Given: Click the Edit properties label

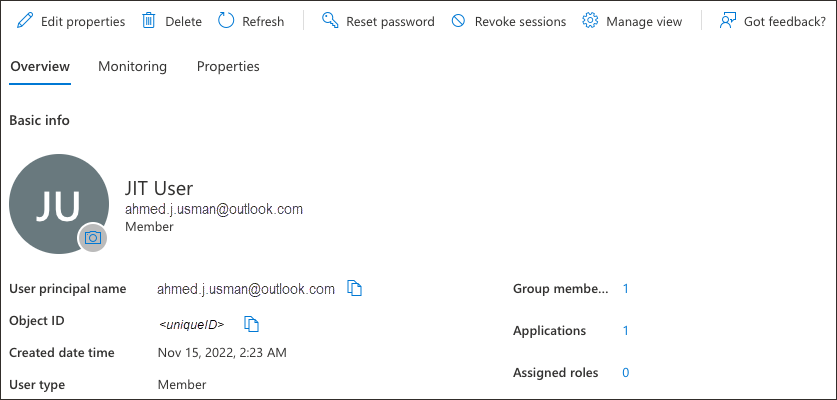Looking at the screenshot, I should pos(83,22).
